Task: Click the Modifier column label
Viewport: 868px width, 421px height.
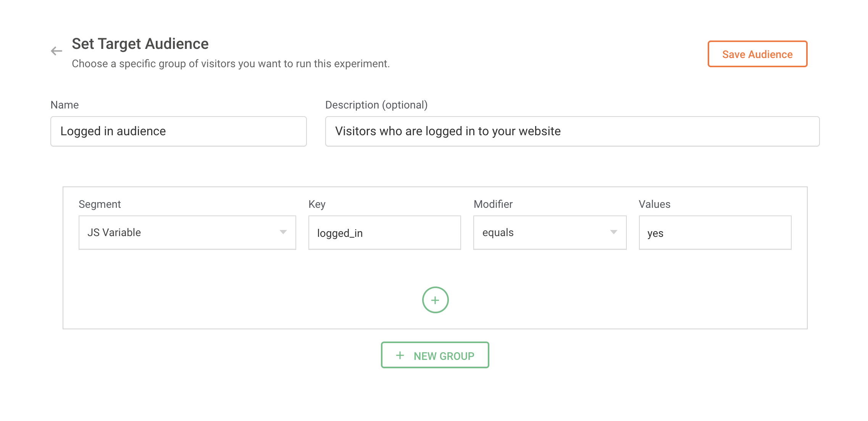Action: [493, 204]
